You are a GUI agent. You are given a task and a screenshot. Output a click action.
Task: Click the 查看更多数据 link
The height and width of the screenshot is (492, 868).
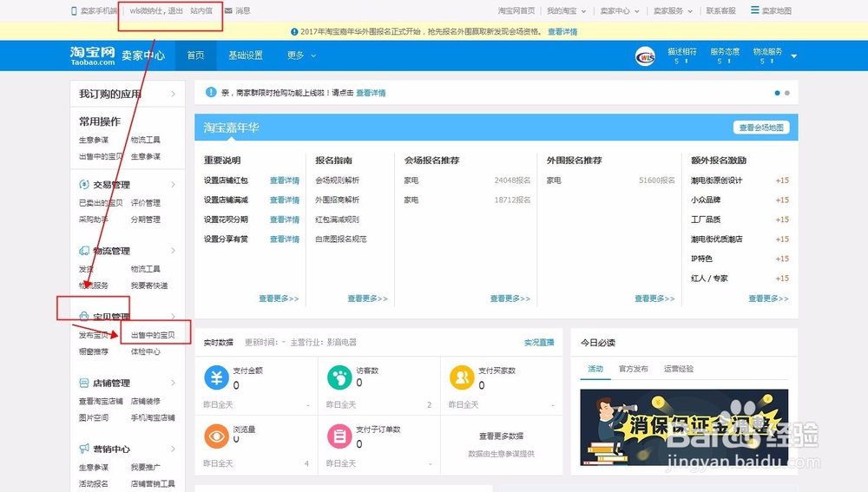click(501, 436)
